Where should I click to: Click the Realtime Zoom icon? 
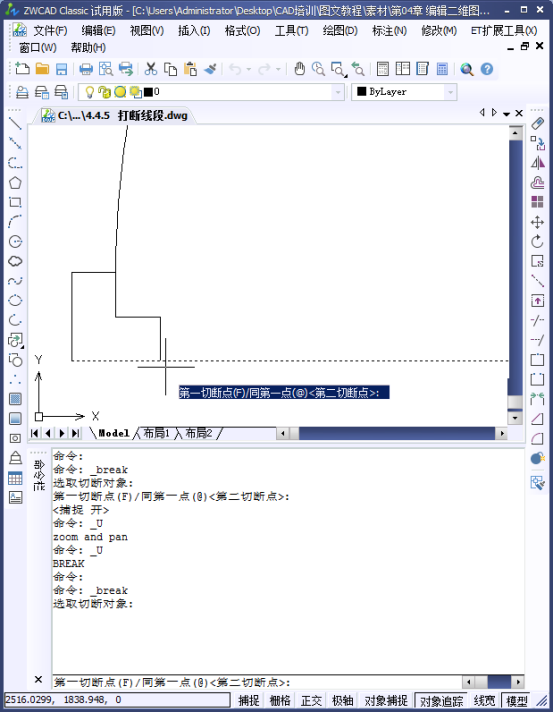(x=318, y=69)
